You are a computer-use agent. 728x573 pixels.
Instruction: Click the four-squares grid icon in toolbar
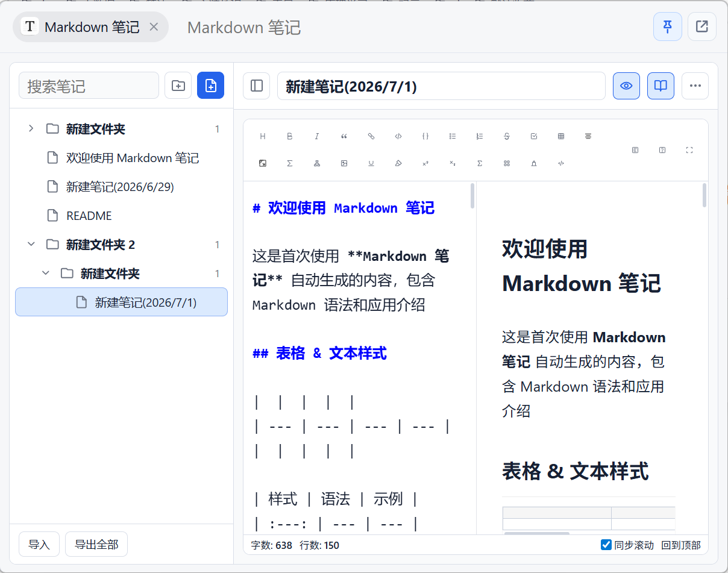point(507,163)
